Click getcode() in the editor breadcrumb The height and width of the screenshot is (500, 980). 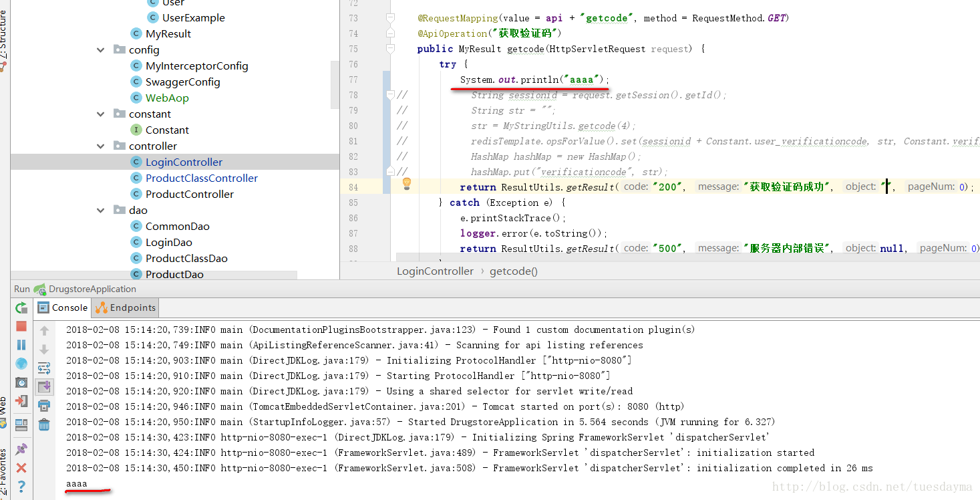(x=514, y=271)
